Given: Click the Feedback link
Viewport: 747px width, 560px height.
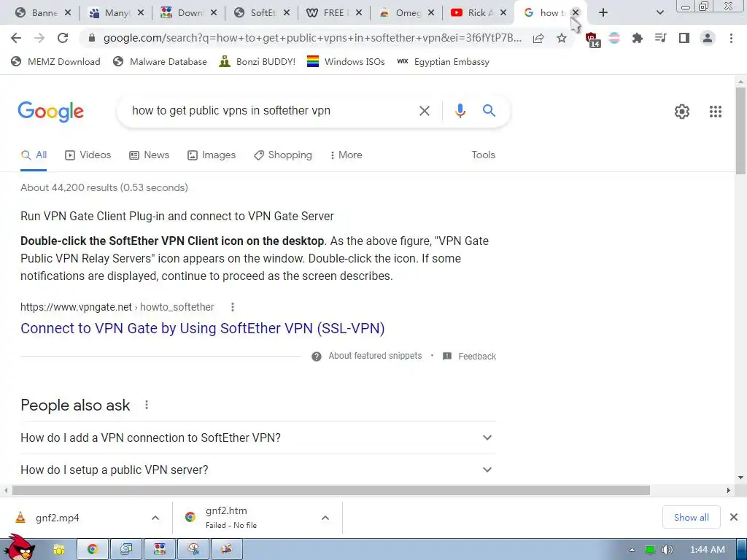Looking at the screenshot, I should tap(477, 357).
